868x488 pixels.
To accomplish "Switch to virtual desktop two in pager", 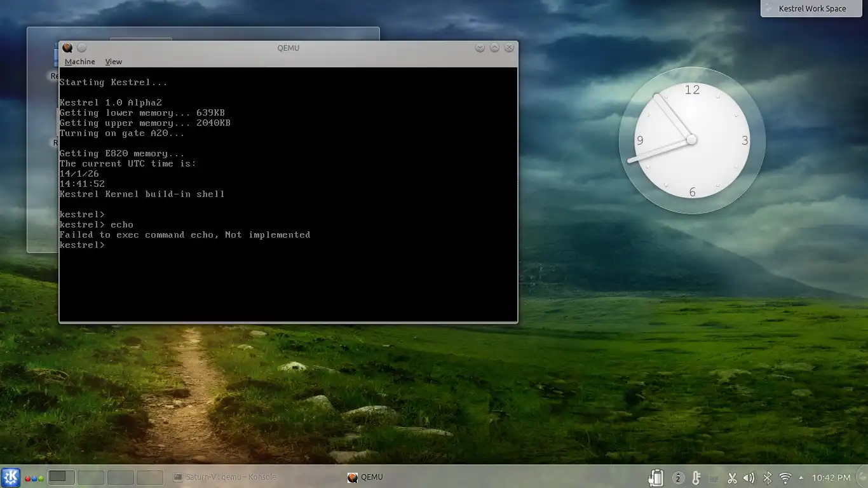I will coord(91,477).
